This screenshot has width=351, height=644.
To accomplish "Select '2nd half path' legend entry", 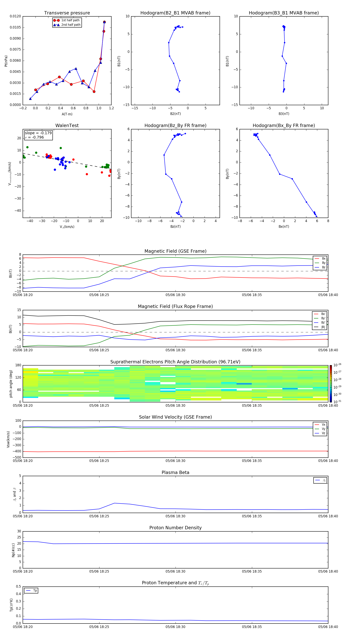I will click(67, 25).
